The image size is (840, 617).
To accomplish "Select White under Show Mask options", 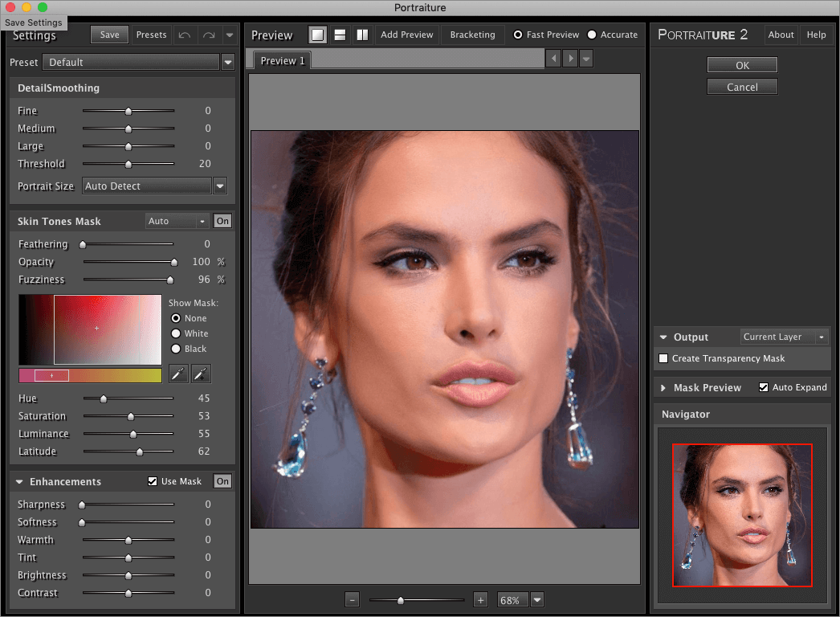I will [x=177, y=333].
